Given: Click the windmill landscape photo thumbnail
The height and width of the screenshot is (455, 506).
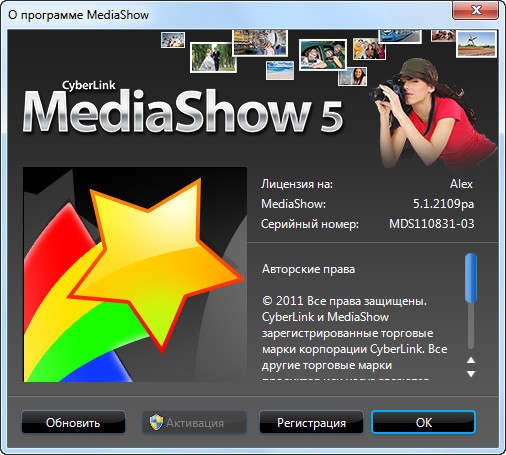Looking at the screenshot, I should click(x=476, y=44).
